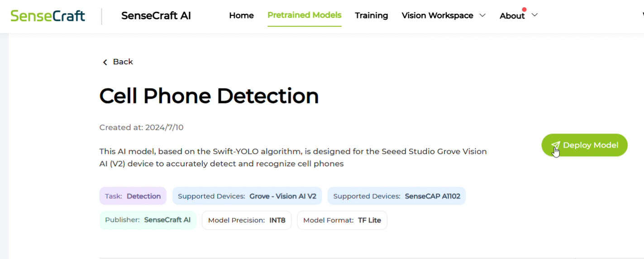Image resolution: width=644 pixels, height=259 pixels.
Task: Click the SenseCraft logo
Action: pyautogui.click(x=48, y=16)
